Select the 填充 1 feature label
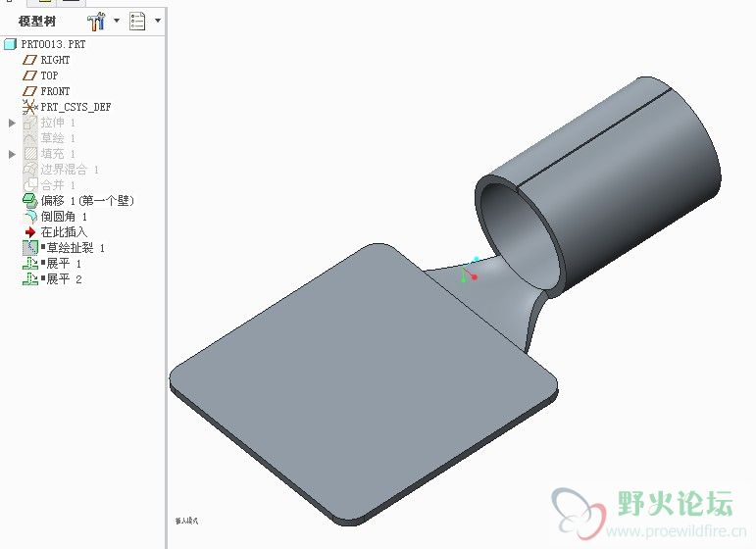This screenshot has width=756, height=549. (58, 154)
